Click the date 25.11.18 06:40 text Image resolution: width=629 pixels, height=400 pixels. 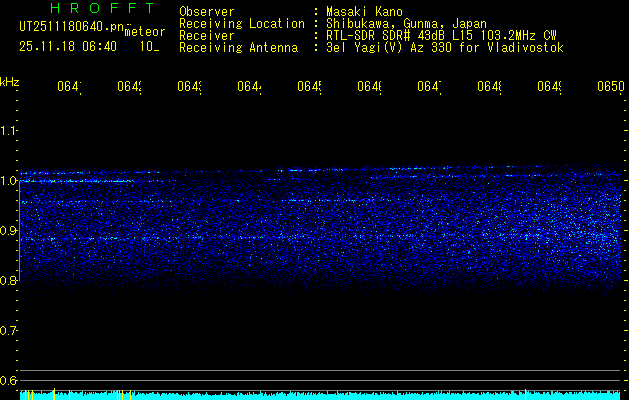(68, 47)
